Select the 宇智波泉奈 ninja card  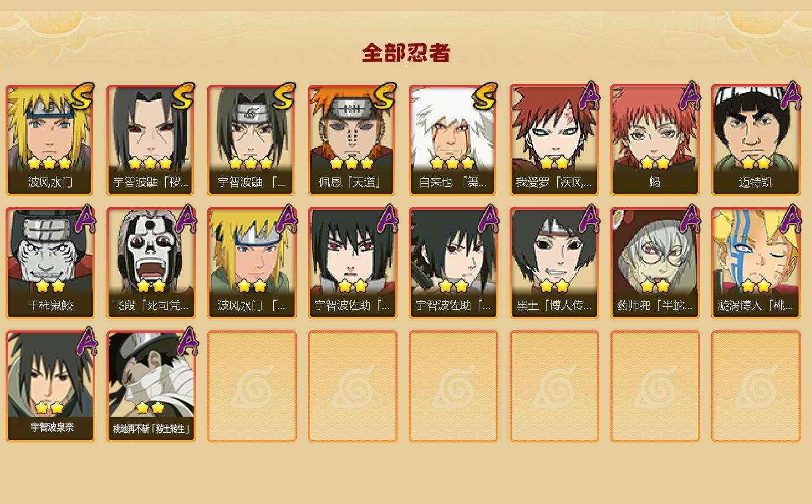pos(50,386)
